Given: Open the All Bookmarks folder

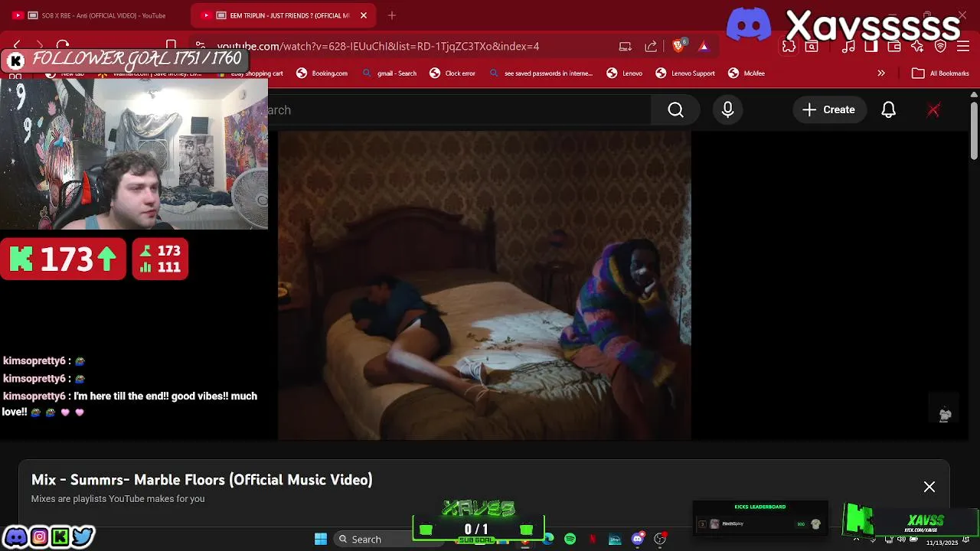Looking at the screenshot, I should point(941,73).
